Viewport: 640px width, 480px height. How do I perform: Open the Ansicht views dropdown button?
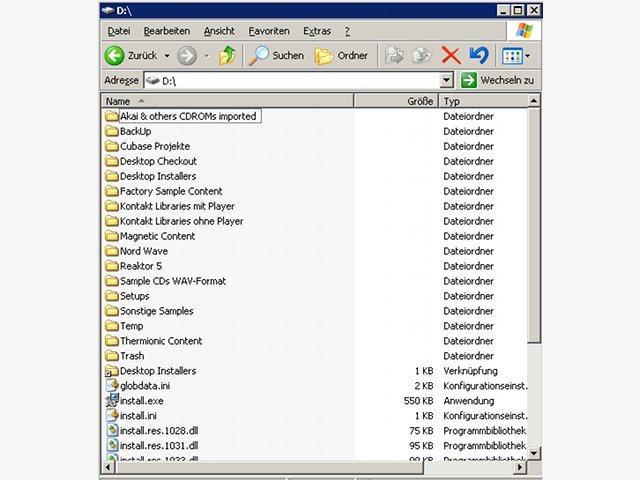[516, 56]
